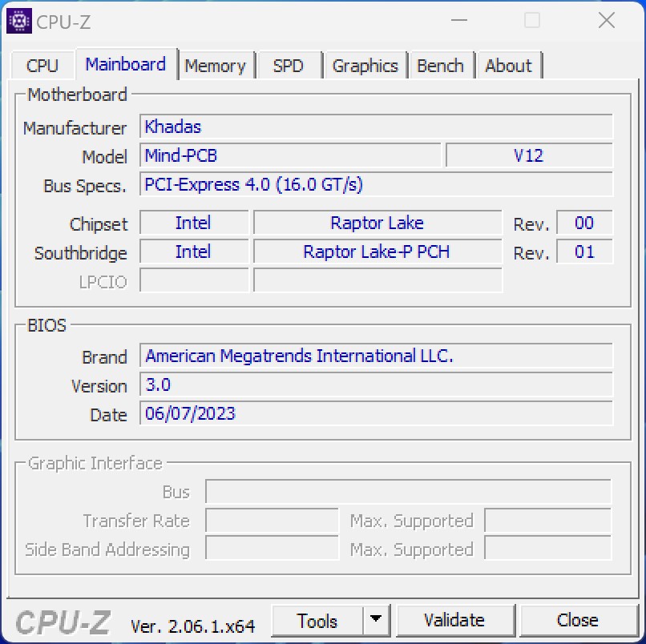646x644 pixels.
Task: Click the model revision field V12
Action: pos(530,155)
